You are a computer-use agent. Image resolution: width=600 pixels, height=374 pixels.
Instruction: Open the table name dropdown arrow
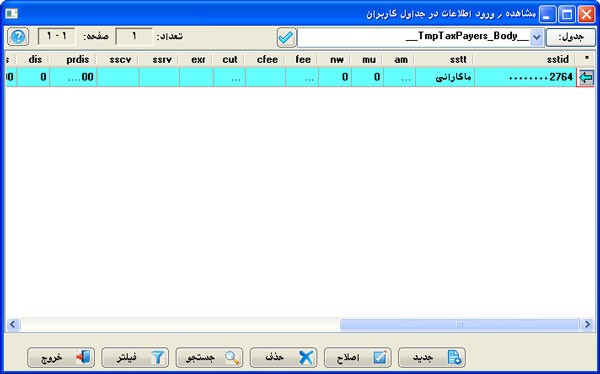(x=537, y=37)
